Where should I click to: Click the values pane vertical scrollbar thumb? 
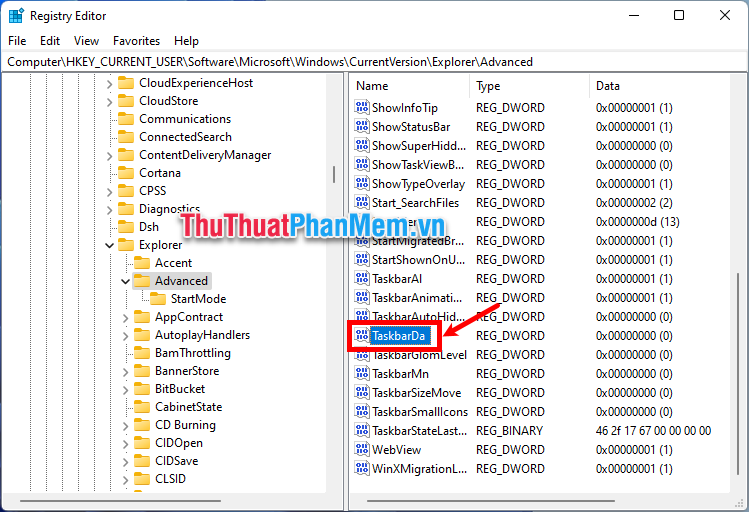(738, 375)
